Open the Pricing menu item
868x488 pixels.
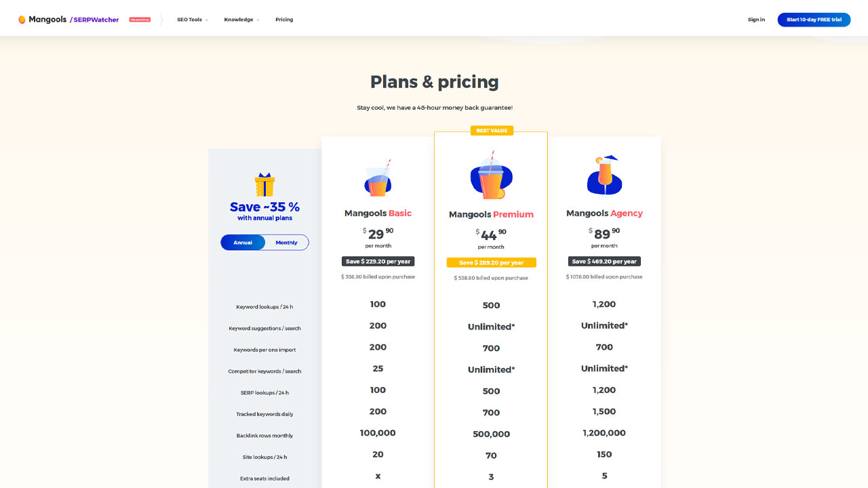click(284, 20)
